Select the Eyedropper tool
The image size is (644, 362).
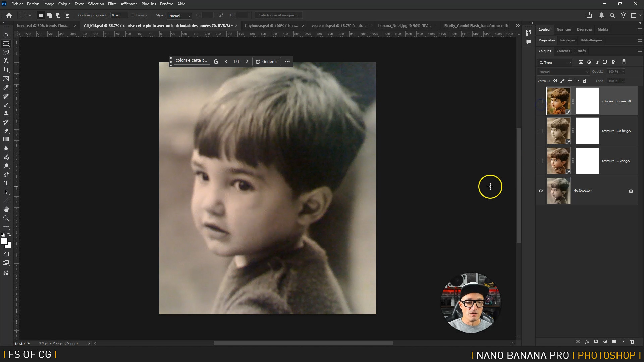[6, 87]
